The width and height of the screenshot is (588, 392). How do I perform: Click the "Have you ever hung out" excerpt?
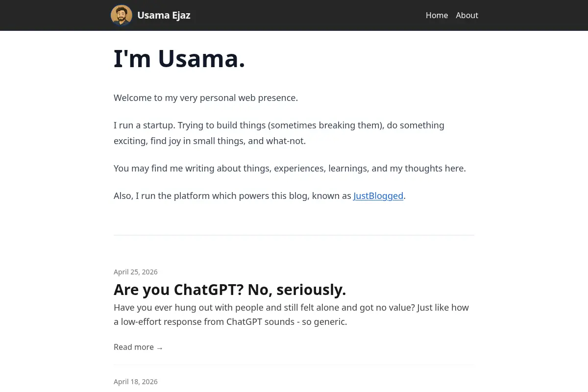tap(291, 315)
